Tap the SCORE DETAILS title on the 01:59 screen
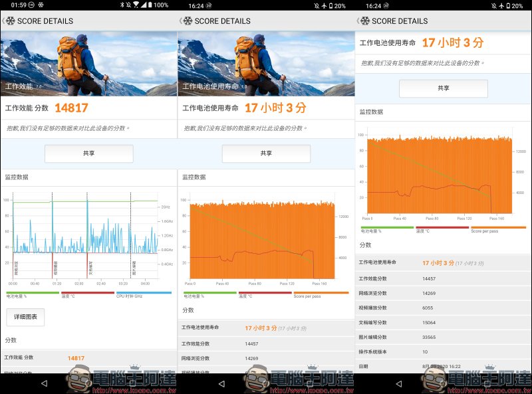532x394 pixels. pyautogui.click(x=45, y=21)
